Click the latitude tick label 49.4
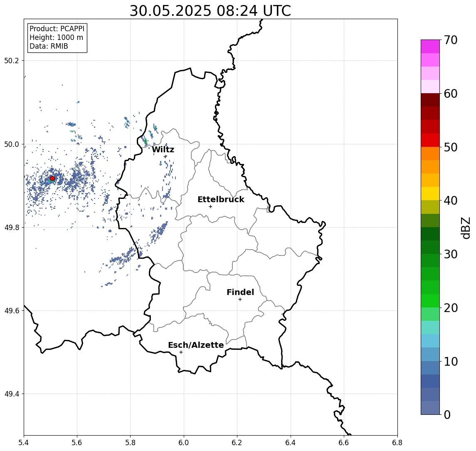This screenshot has width=476, height=451. tap(12, 394)
